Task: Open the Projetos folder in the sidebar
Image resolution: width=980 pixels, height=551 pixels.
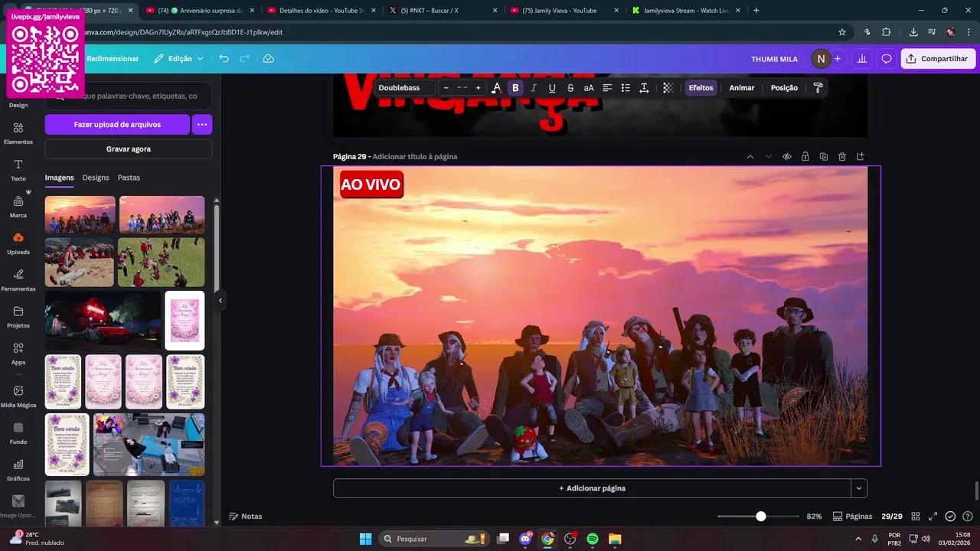Action: click(18, 317)
